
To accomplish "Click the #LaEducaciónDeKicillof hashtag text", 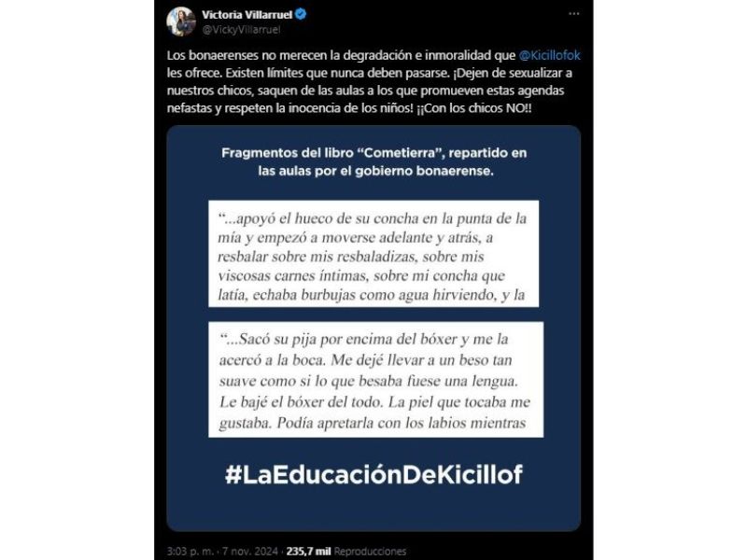I will [x=374, y=474].
